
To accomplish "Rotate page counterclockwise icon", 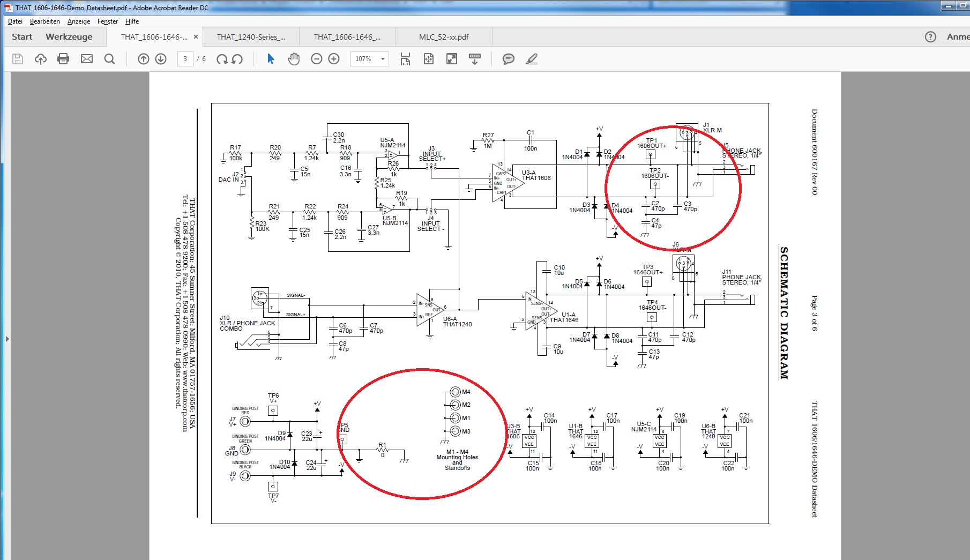I will point(237,59).
